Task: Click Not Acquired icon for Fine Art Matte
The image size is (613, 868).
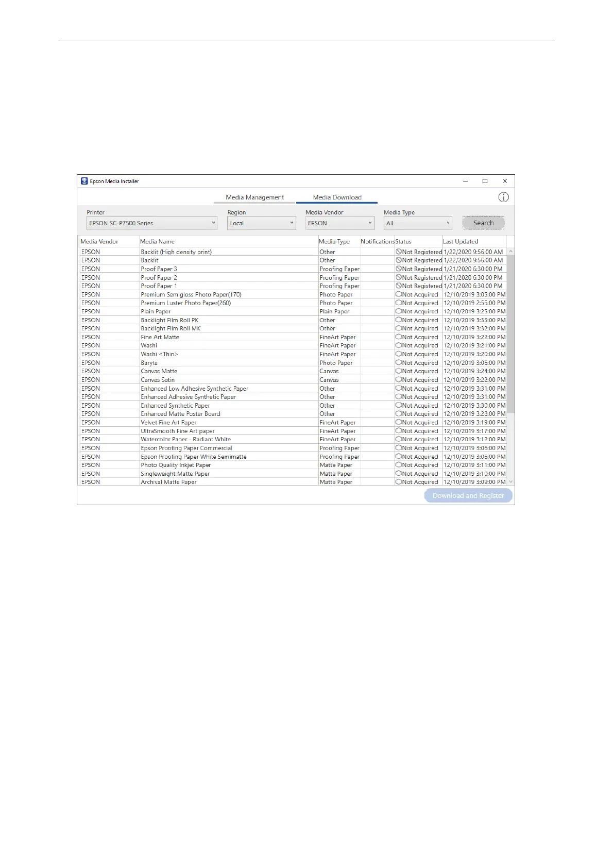Action: click(x=399, y=337)
